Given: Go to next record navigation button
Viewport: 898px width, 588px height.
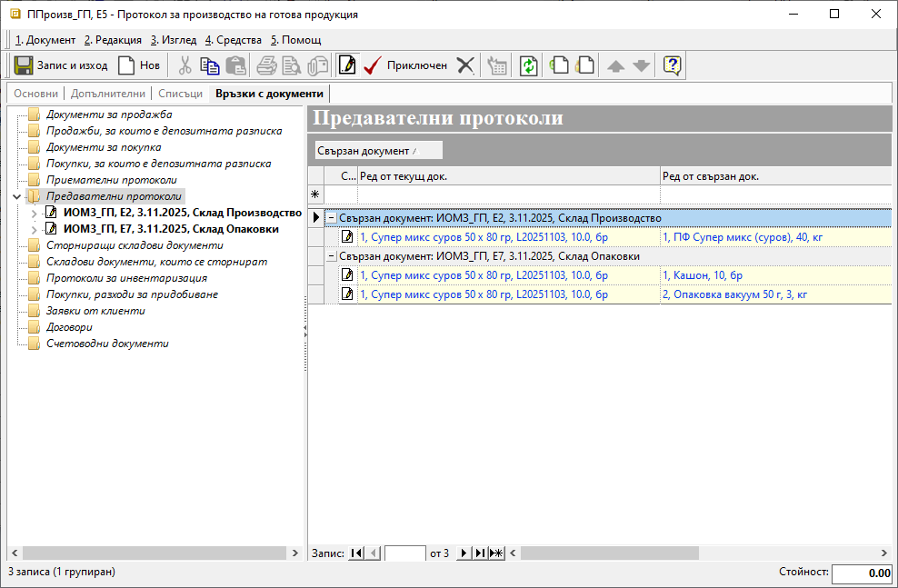Looking at the screenshot, I should (x=464, y=553).
